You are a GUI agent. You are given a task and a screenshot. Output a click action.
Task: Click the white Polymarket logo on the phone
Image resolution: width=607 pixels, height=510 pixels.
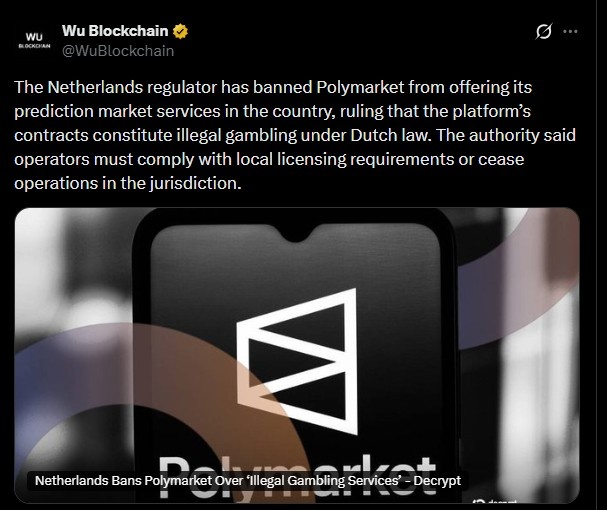click(297, 361)
